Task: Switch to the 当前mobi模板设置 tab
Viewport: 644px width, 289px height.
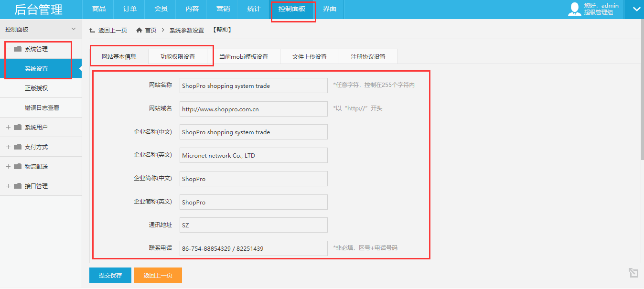Action: click(x=244, y=56)
